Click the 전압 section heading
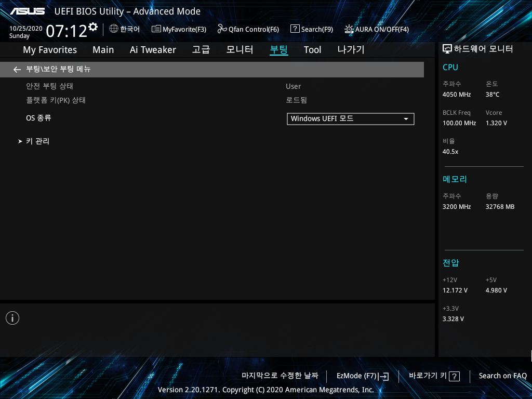The image size is (532, 399). pyautogui.click(x=450, y=262)
